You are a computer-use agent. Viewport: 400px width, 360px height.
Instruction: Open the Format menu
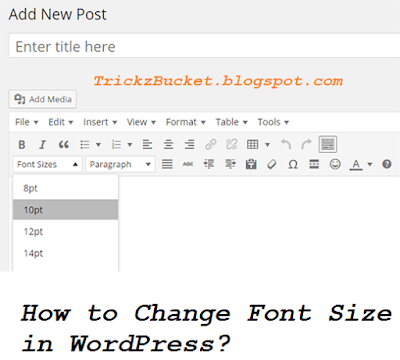186,122
